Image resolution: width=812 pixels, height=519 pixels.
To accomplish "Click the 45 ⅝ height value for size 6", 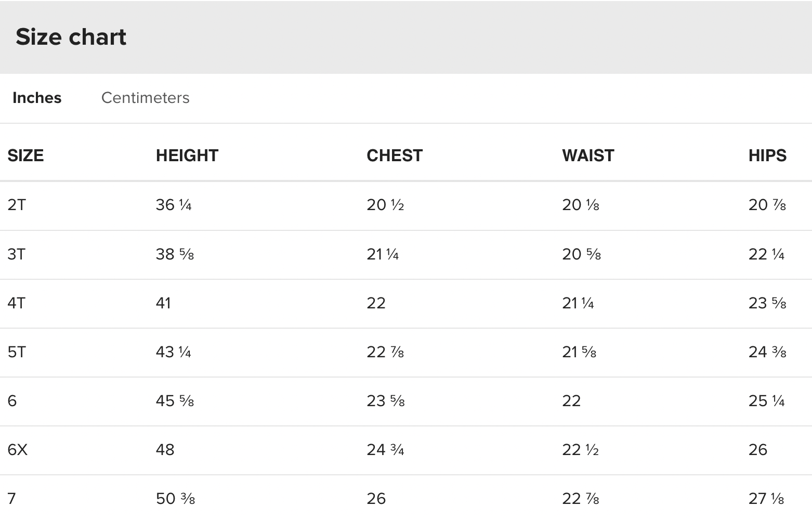I will point(175,401).
